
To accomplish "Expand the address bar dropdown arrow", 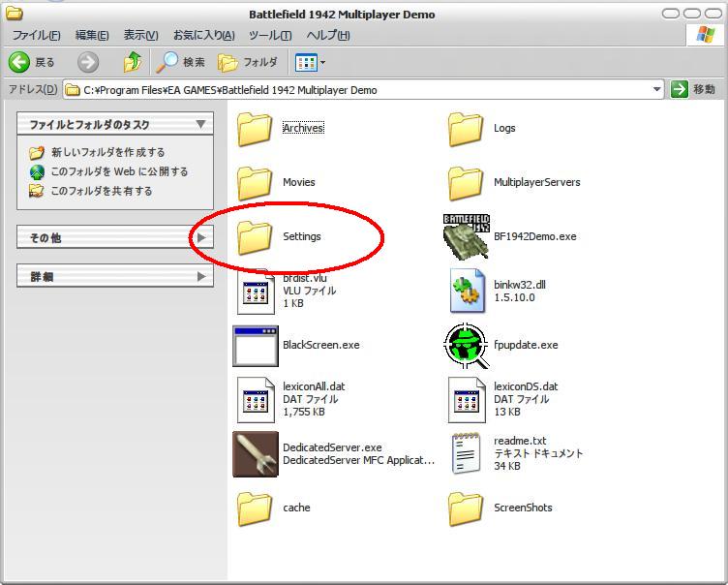I will [x=656, y=89].
